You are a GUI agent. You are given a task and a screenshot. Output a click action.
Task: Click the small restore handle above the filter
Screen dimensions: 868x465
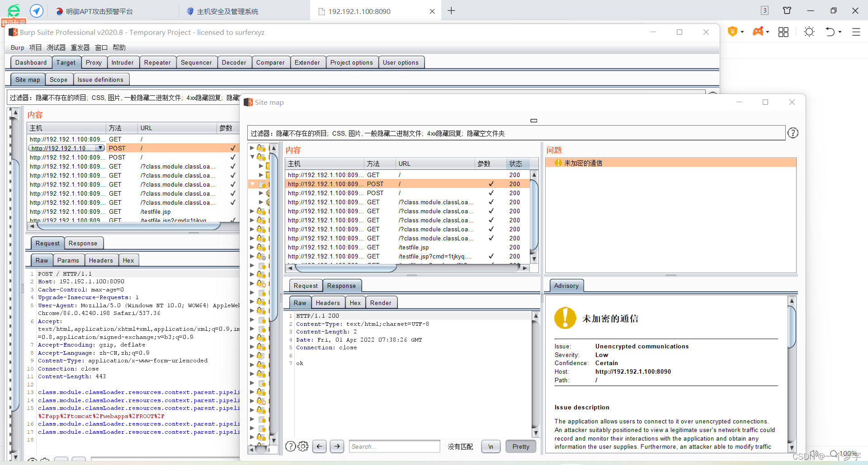click(534, 121)
